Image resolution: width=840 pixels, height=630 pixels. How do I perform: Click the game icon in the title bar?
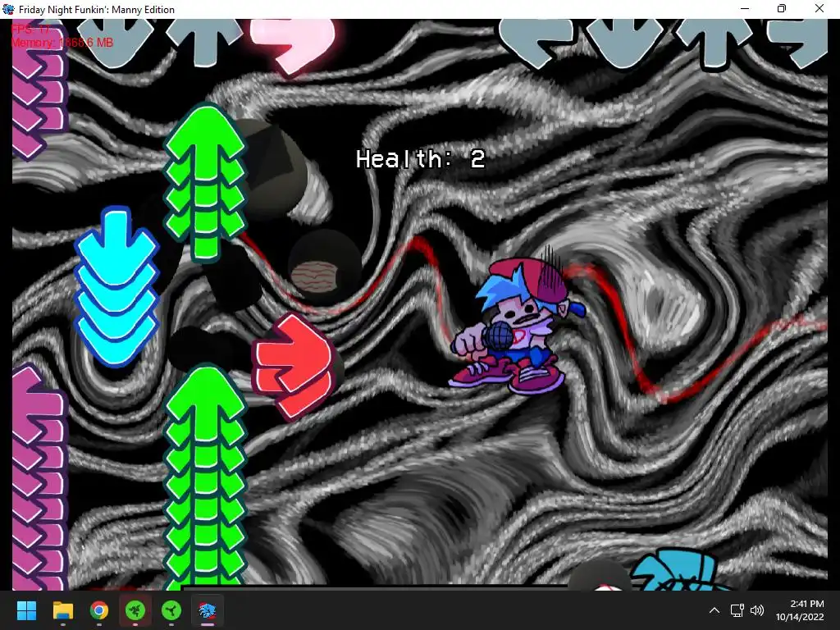point(8,9)
